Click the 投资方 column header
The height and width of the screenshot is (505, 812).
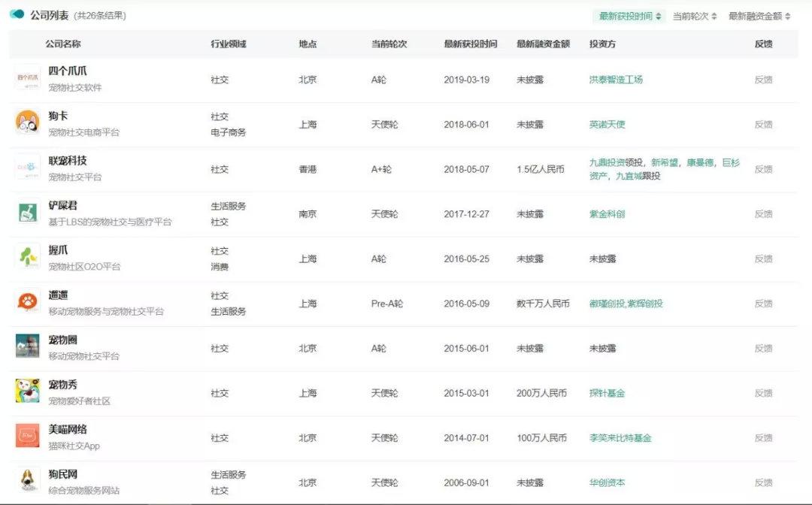tap(602, 44)
